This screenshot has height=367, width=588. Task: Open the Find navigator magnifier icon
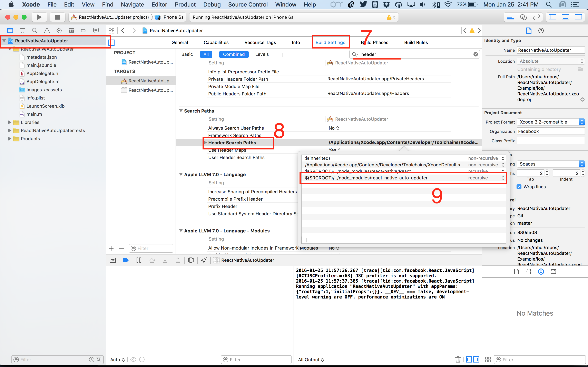point(35,31)
